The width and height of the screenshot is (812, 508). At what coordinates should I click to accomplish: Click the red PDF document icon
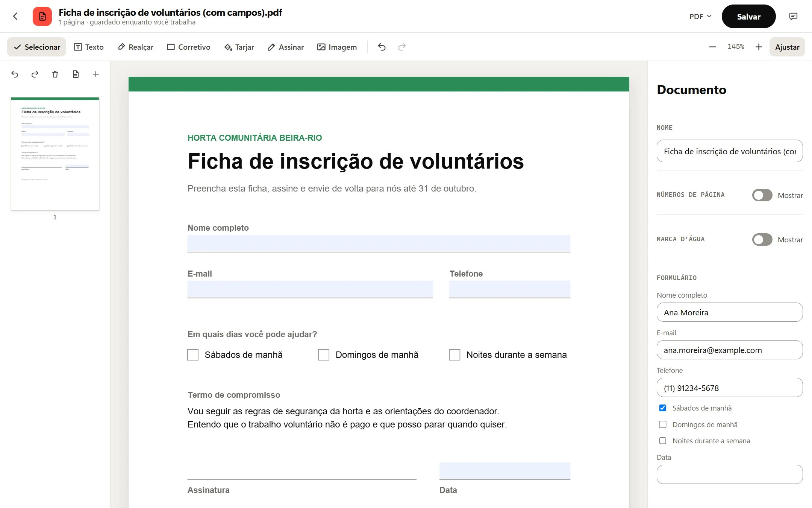(42, 16)
